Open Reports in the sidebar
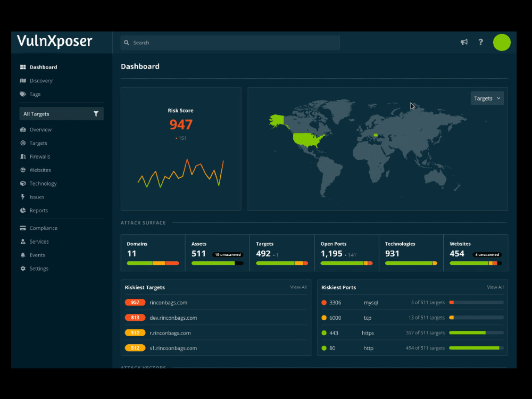Viewport: 532px width, 399px height. (39, 210)
